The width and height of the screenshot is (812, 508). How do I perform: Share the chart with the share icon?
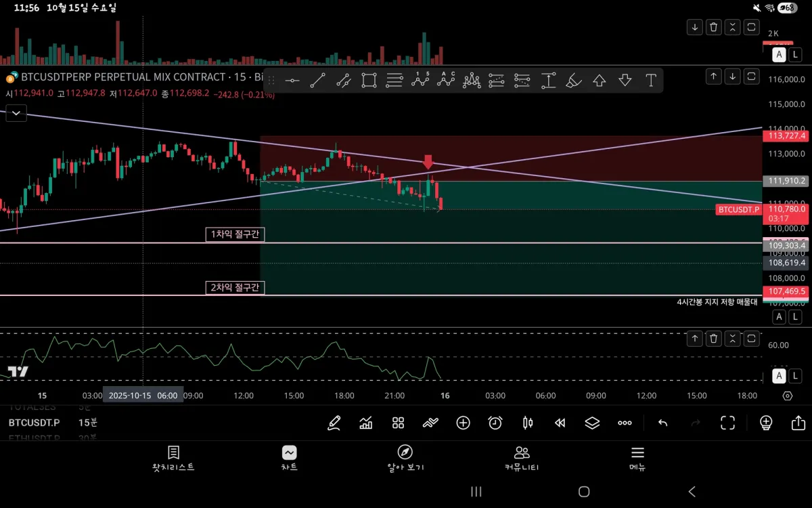click(798, 423)
